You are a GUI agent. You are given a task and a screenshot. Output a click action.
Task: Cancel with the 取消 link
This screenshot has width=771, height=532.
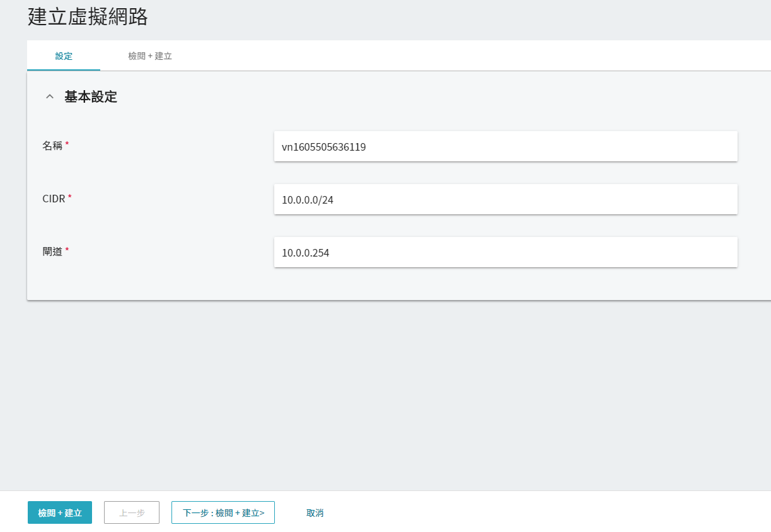[x=315, y=513]
